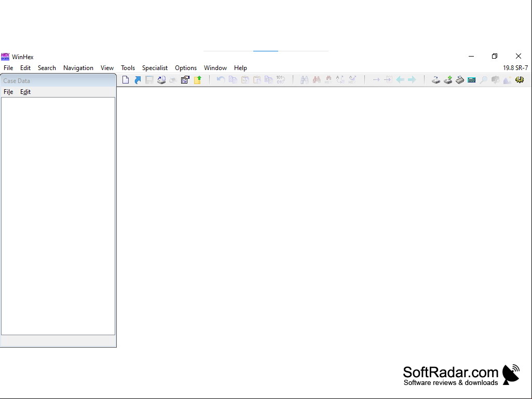Open the File menu in the main menu bar
Screen dimensions: 532x399
8,68
